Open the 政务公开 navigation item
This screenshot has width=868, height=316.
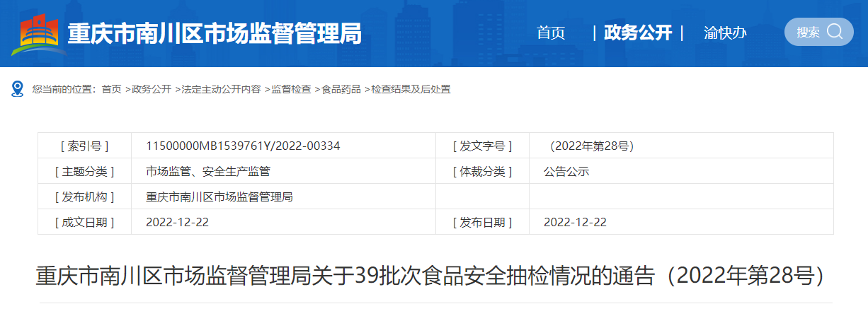point(638,33)
